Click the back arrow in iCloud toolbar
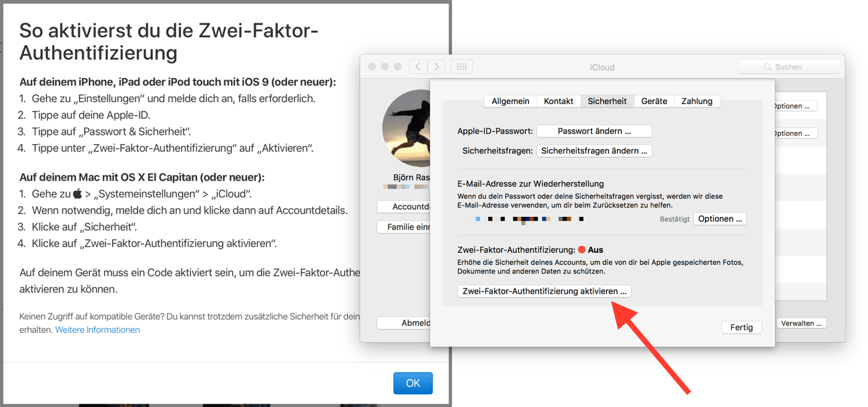Image resolution: width=868 pixels, height=407 pixels. [x=418, y=67]
